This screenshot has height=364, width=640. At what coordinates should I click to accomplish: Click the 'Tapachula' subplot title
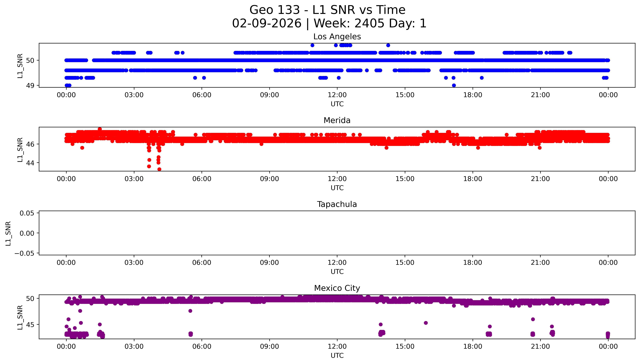[x=337, y=204]
